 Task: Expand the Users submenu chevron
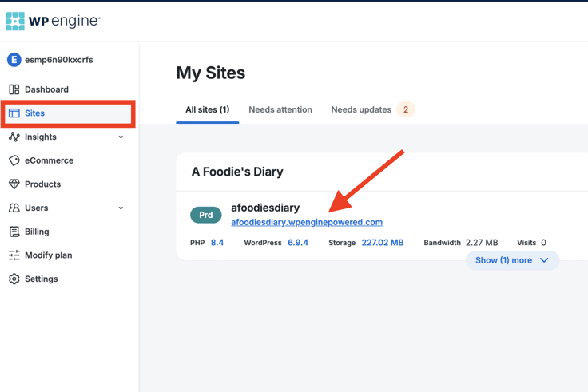[121, 208]
